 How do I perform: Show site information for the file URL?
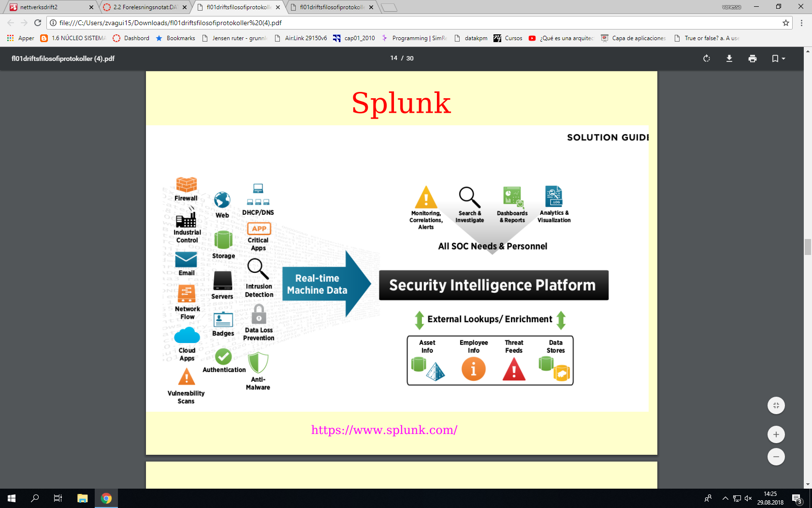coord(53,23)
